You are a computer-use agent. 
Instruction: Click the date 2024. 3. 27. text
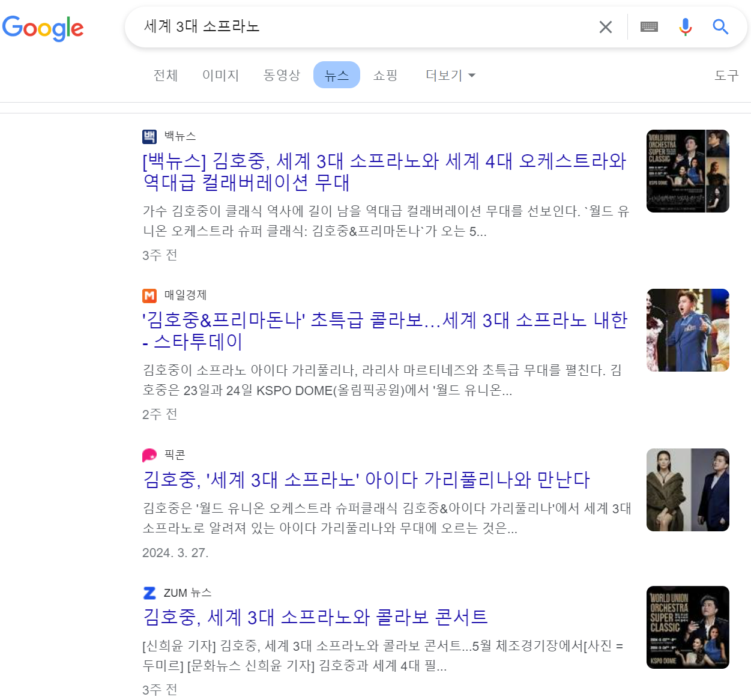[175, 553]
